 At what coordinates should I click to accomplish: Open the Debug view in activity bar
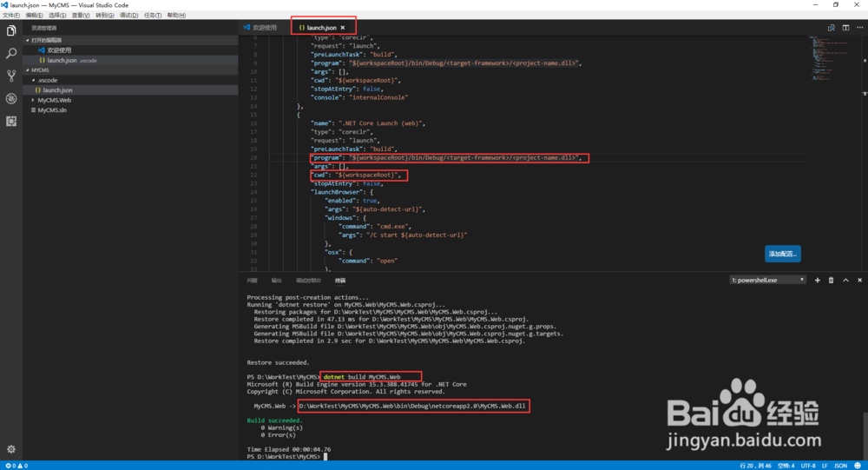[x=11, y=99]
